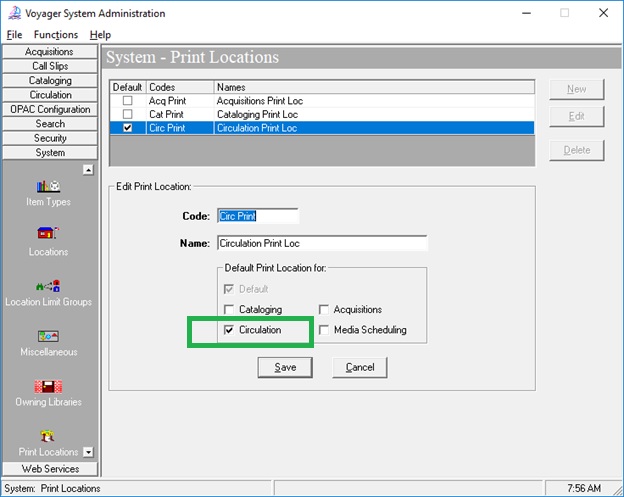The image size is (624, 497).
Task: Select the Circ Print code cell
Action: click(180, 128)
